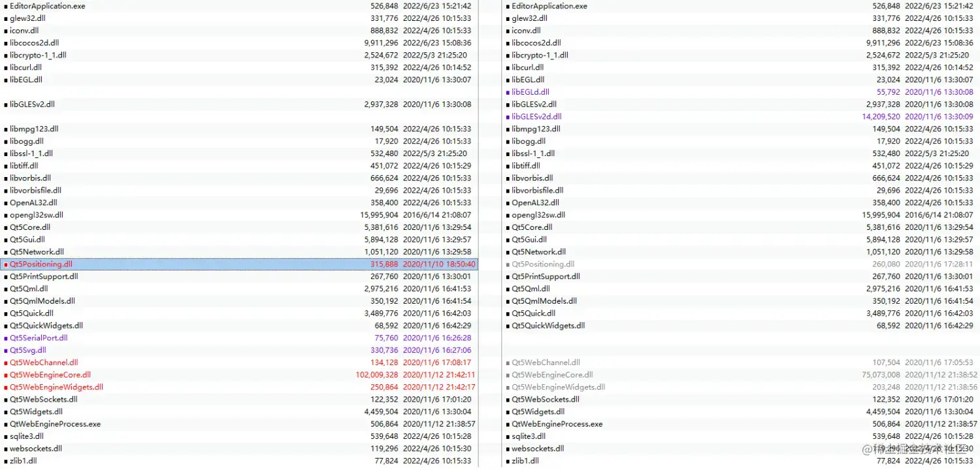Viewport: 980px width, 469px height.
Task: Select Qt5WebEngineCore.dll in the right pane
Action: click(552, 375)
